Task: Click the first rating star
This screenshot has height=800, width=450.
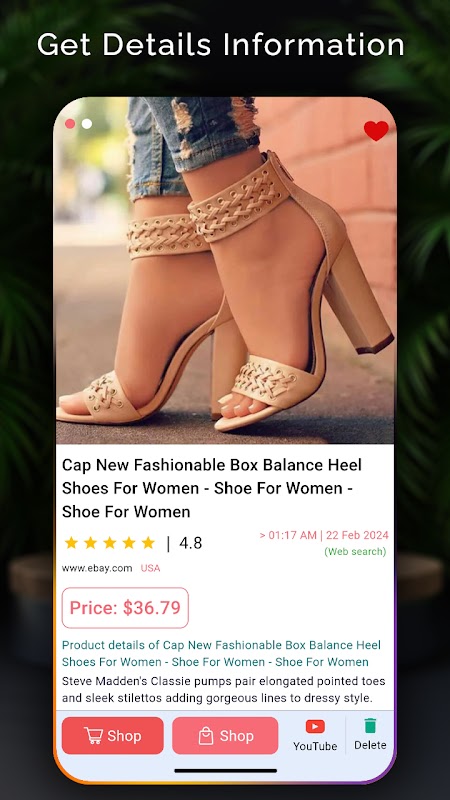Action: point(71,543)
